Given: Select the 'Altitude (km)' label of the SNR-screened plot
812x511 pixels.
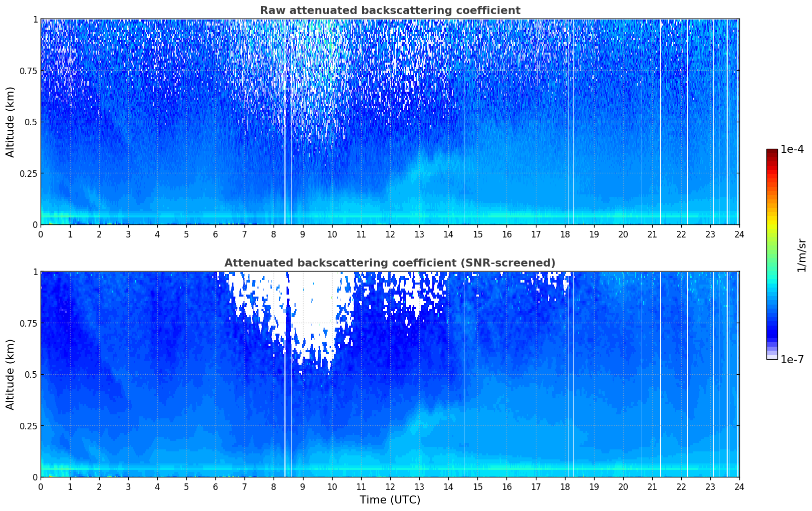Looking at the screenshot, I should [x=11, y=374].
